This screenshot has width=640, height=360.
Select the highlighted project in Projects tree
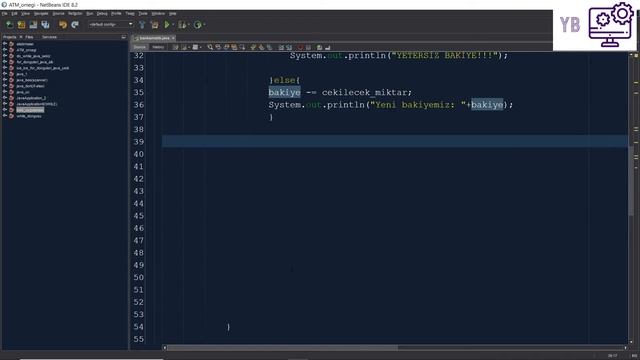(30, 110)
